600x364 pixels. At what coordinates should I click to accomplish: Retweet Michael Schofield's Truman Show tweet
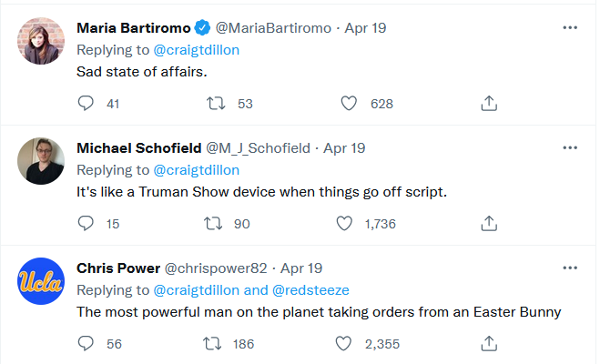pyautogui.click(x=218, y=223)
